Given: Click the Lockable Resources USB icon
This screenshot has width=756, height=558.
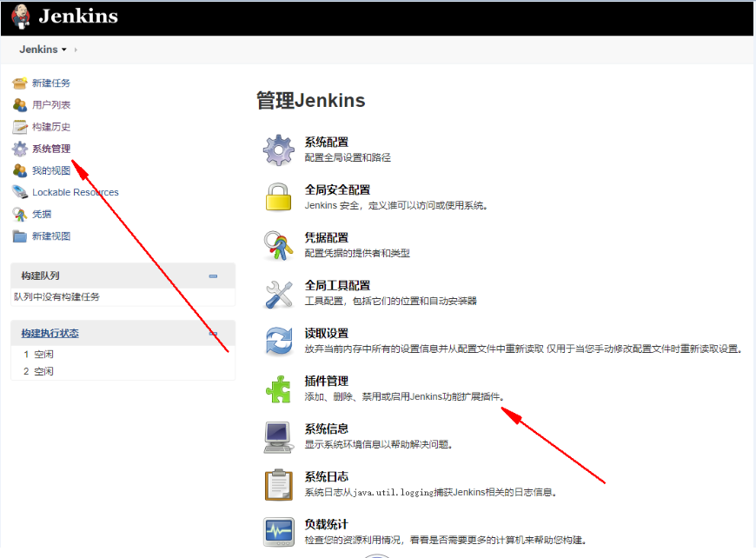Looking at the screenshot, I should [x=20, y=192].
